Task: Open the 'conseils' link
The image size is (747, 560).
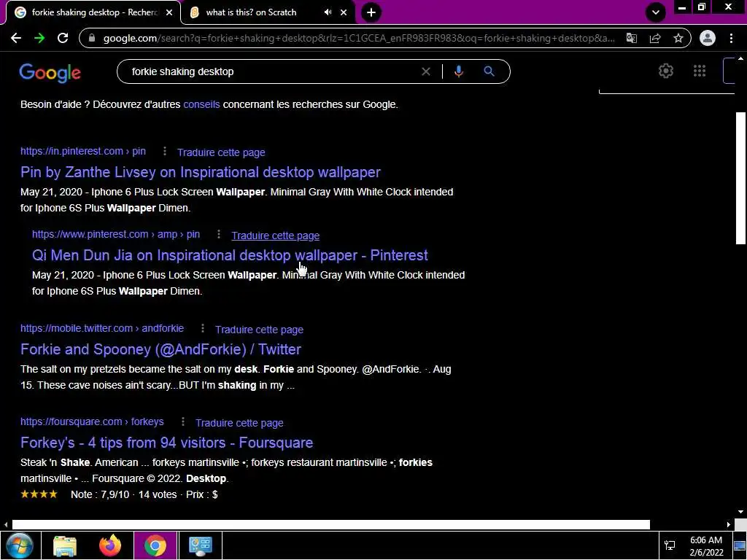Action: point(201,104)
